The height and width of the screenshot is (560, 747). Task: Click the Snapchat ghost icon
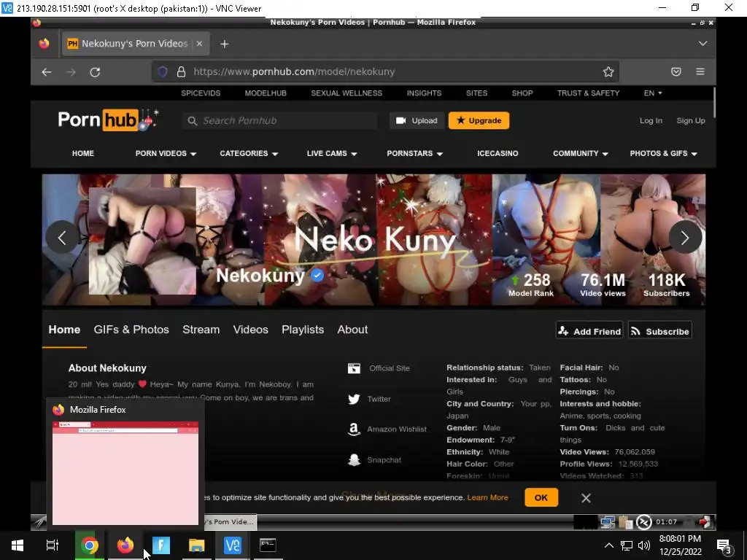(x=354, y=460)
